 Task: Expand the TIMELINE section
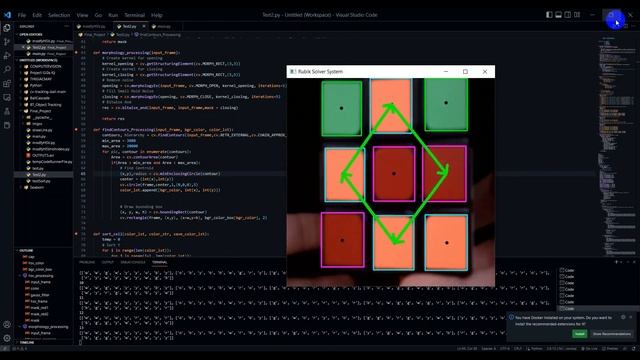pos(27,342)
